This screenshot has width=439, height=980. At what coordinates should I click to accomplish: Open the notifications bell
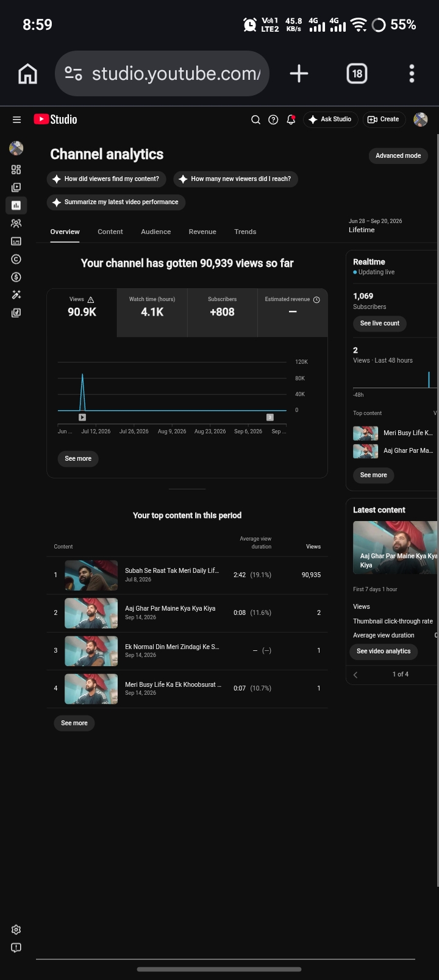pos(291,119)
